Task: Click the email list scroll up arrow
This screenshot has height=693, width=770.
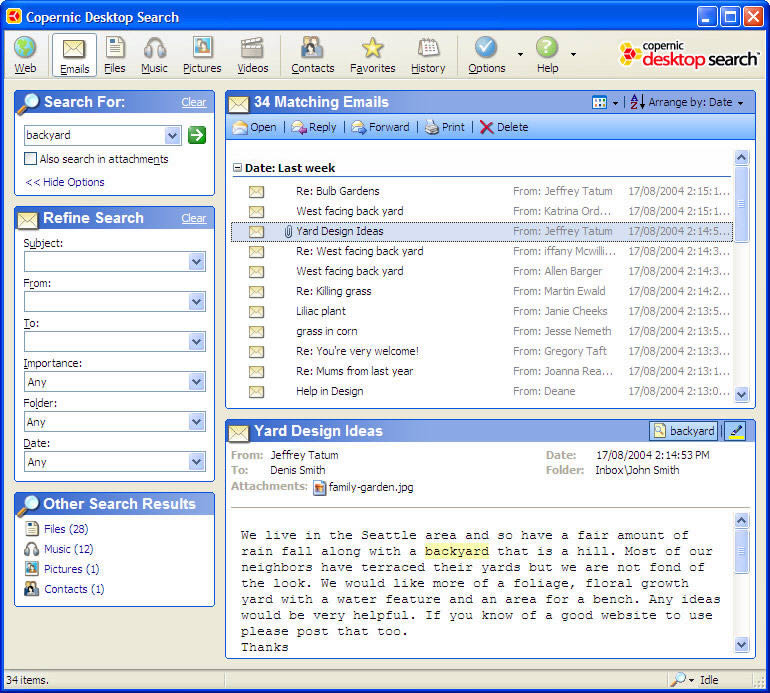Action: click(x=742, y=158)
